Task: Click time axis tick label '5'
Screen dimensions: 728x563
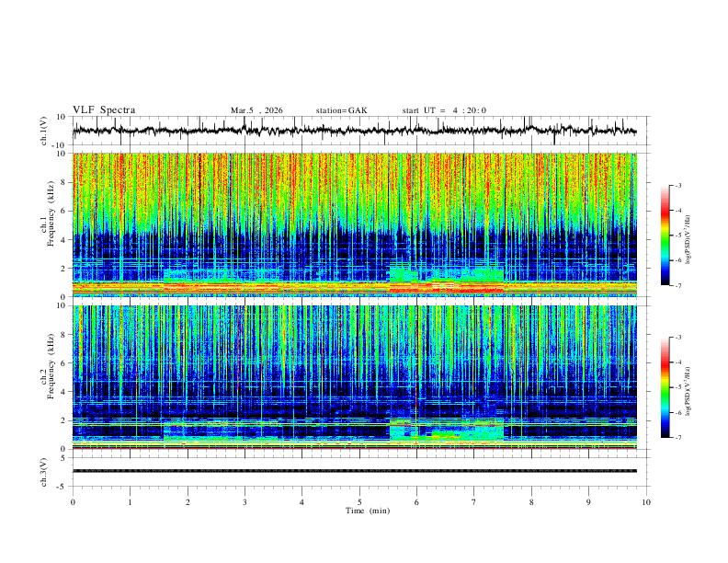Action: pos(359,502)
